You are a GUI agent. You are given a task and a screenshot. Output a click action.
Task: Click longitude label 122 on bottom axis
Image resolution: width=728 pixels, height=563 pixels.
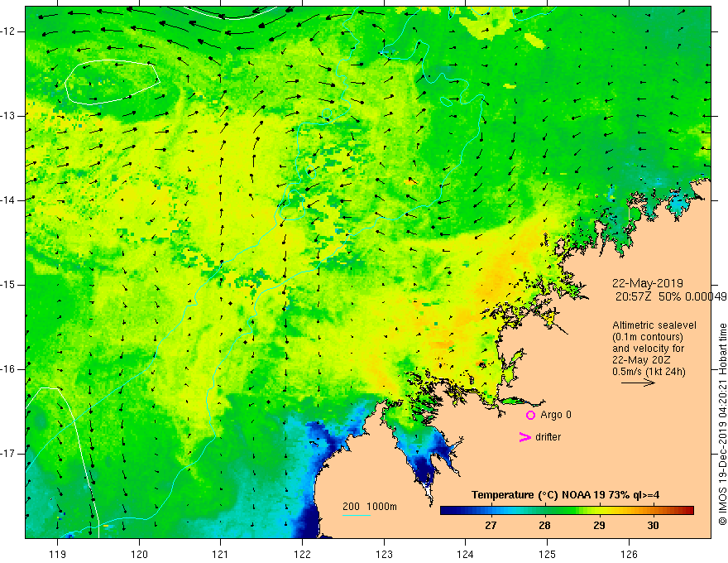302,554
